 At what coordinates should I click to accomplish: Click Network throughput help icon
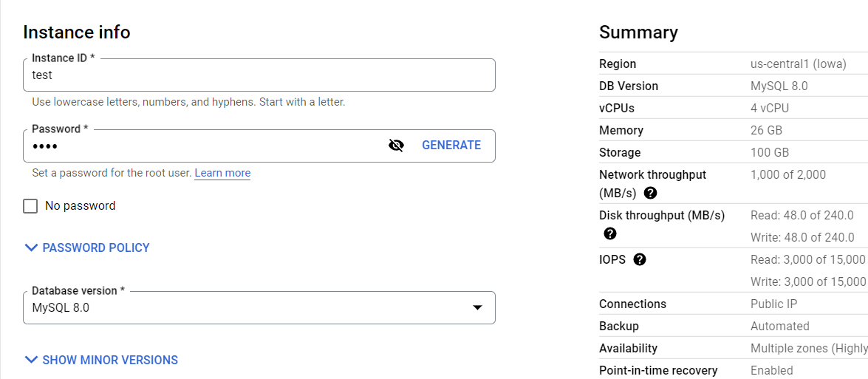(x=650, y=194)
